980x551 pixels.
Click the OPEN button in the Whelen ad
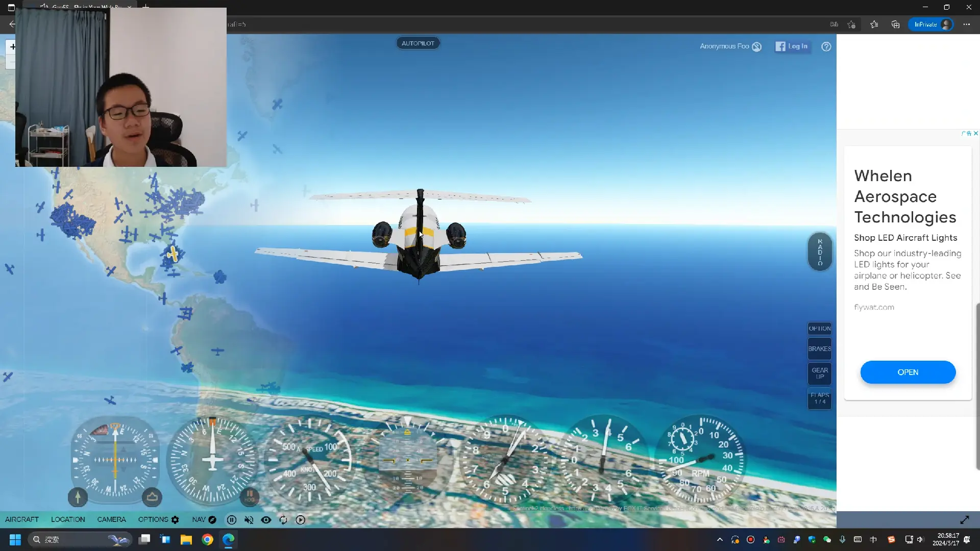[908, 372]
